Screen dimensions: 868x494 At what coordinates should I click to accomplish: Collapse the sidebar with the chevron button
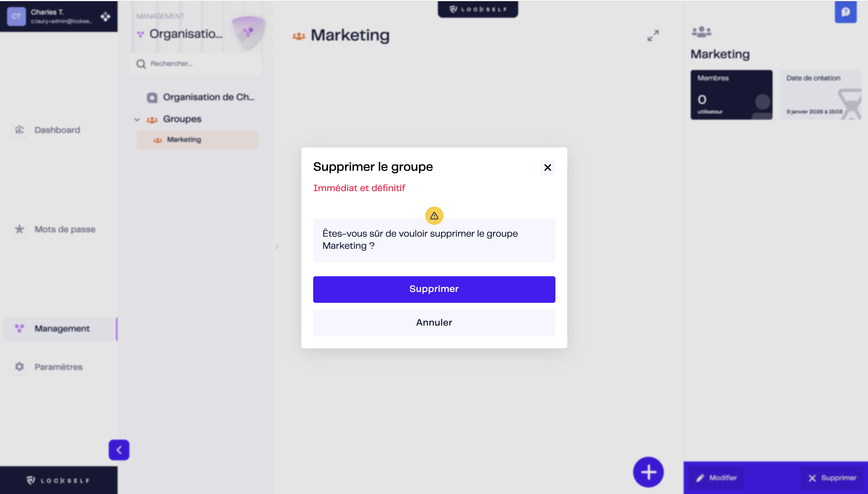[x=119, y=450]
